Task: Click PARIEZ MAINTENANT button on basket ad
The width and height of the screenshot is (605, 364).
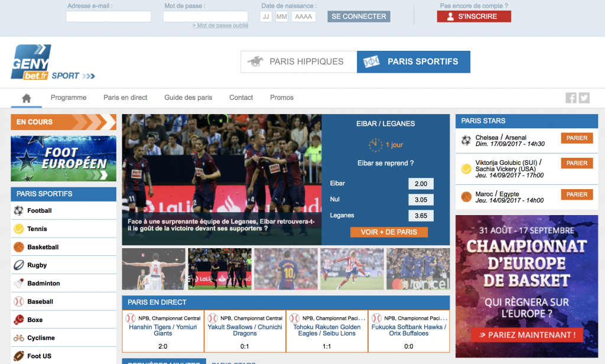Action: pyautogui.click(x=528, y=335)
